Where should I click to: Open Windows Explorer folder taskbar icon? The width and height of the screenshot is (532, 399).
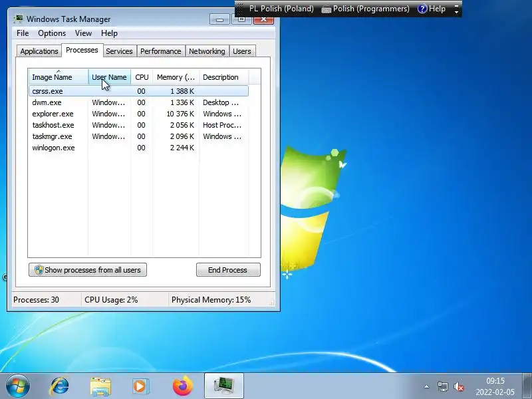click(100, 386)
